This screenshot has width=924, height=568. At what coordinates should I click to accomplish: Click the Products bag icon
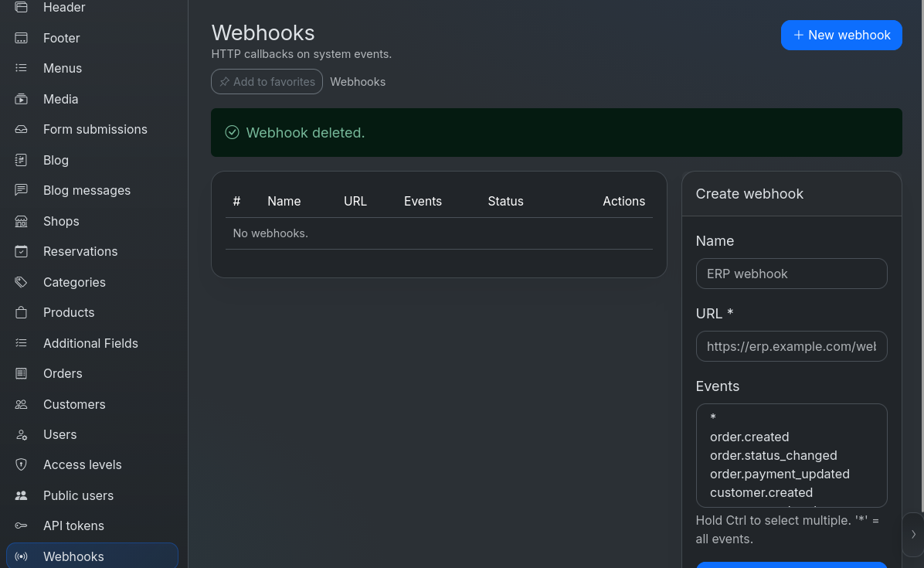[x=21, y=312]
